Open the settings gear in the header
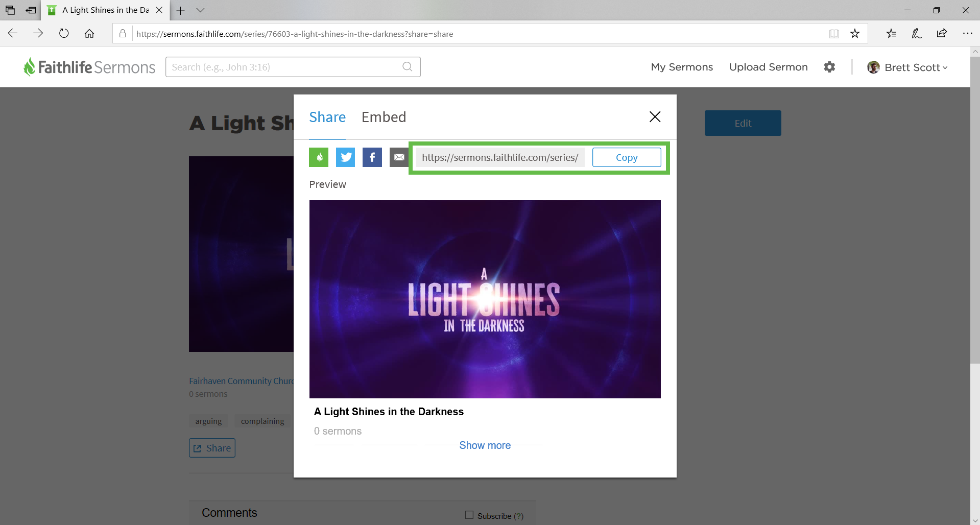Image resolution: width=980 pixels, height=525 pixels. [x=829, y=67]
